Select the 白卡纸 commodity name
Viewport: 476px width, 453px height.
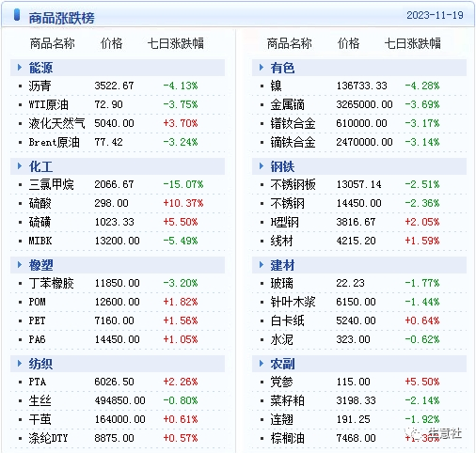point(287,320)
